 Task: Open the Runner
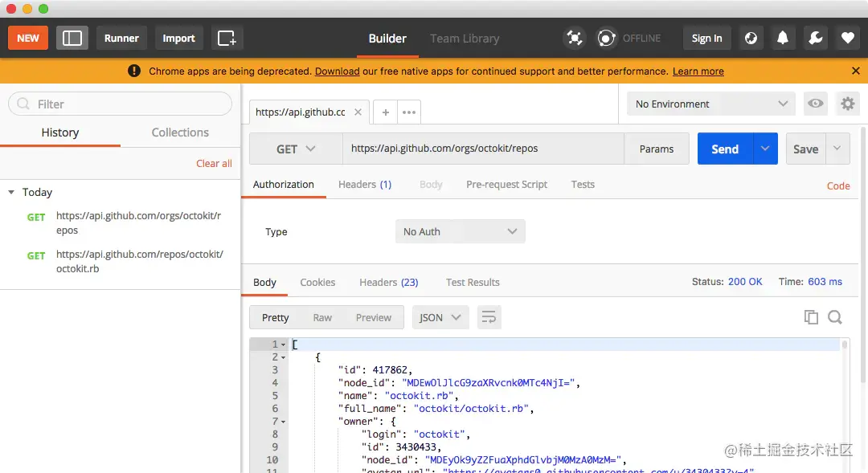tap(121, 39)
